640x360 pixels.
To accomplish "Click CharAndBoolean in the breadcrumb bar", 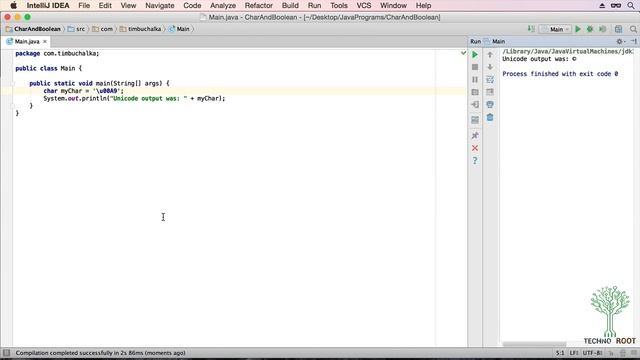I will [33, 29].
